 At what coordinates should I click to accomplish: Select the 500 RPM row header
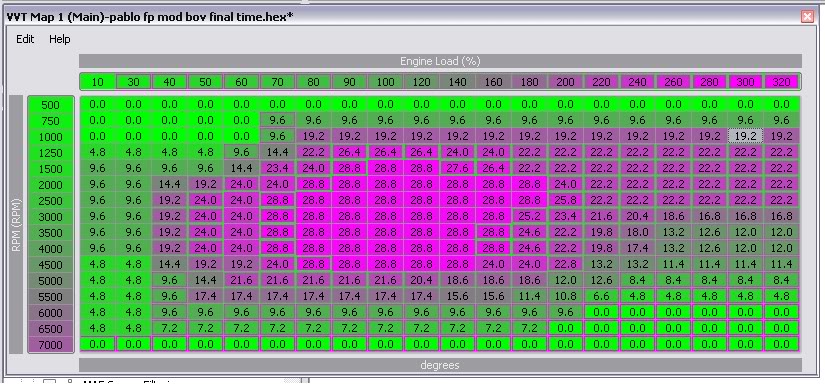coord(51,105)
